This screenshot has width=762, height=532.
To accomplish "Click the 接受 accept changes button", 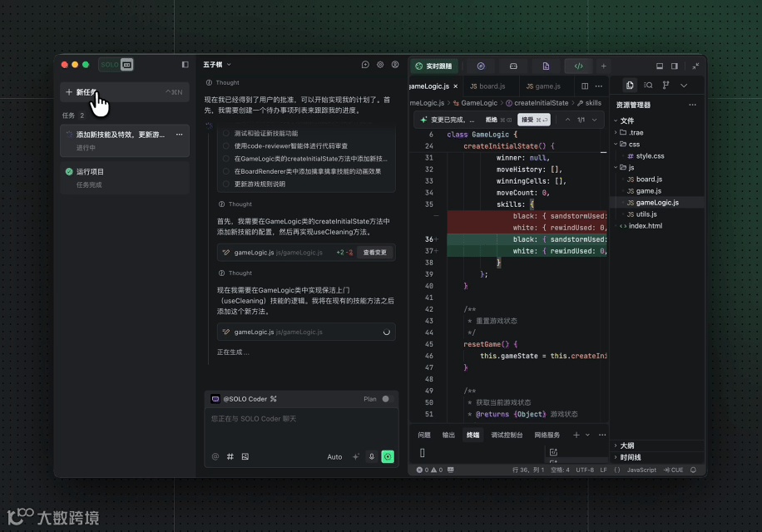I will click(x=534, y=120).
